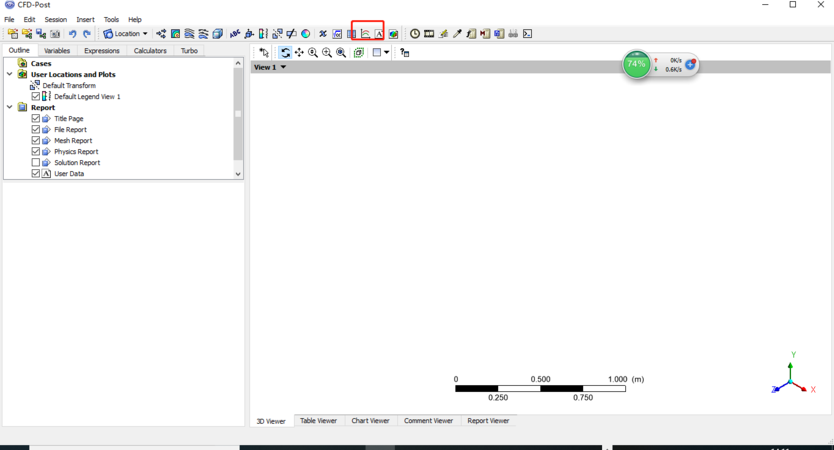Switch to the Variables tab
This screenshot has height=450, width=834.
(x=57, y=51)
